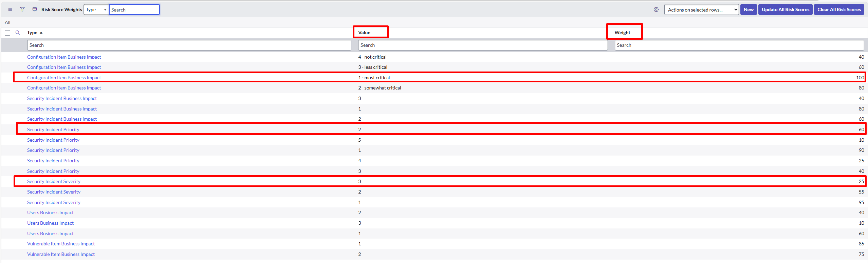Click the weight 100 cell
The image size is (868, 263).
(x=860, y=78)
